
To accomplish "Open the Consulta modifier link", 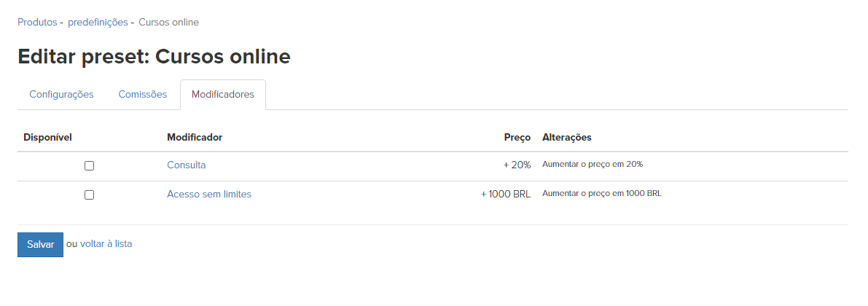I will (x=186, y=165).
